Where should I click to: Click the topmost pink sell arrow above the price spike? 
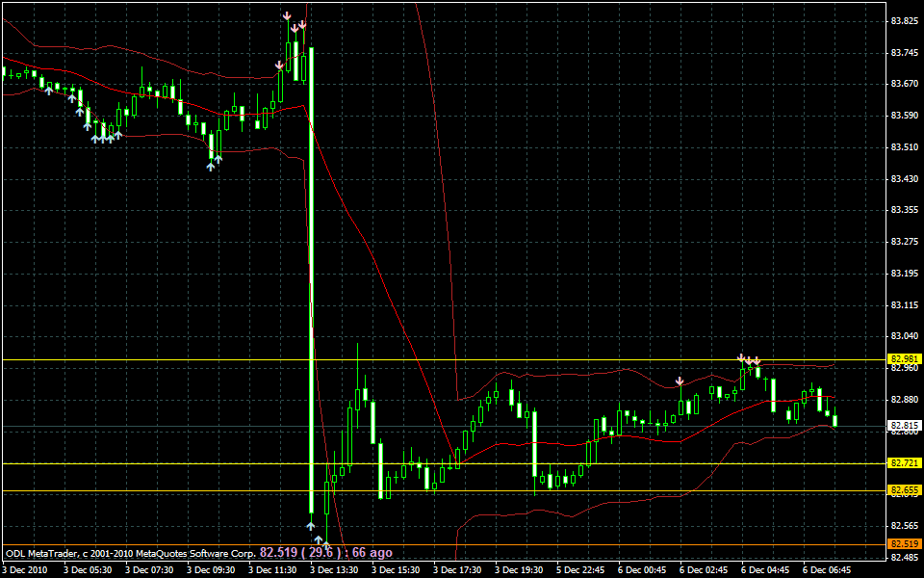287,16
